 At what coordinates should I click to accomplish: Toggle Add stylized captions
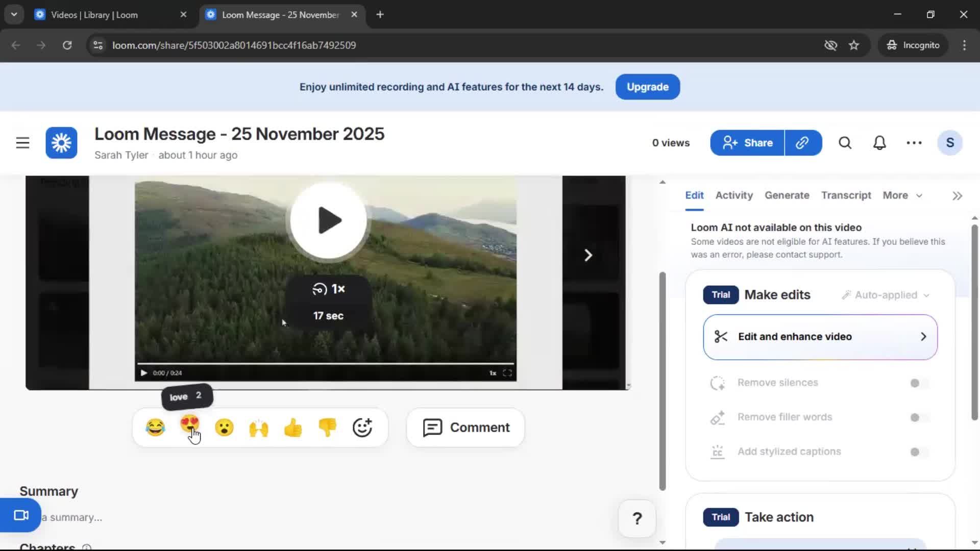click(916, 452)
